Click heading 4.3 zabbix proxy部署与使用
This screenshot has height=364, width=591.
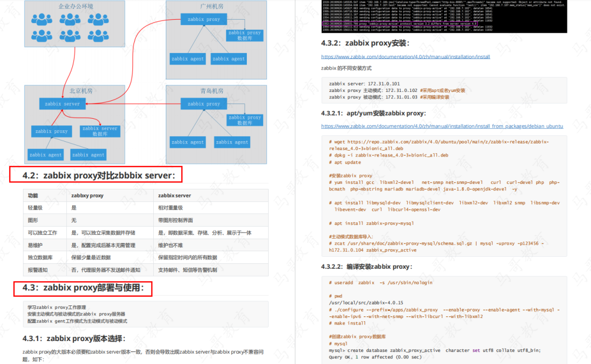pyautogui.click(x=83, y=288)
